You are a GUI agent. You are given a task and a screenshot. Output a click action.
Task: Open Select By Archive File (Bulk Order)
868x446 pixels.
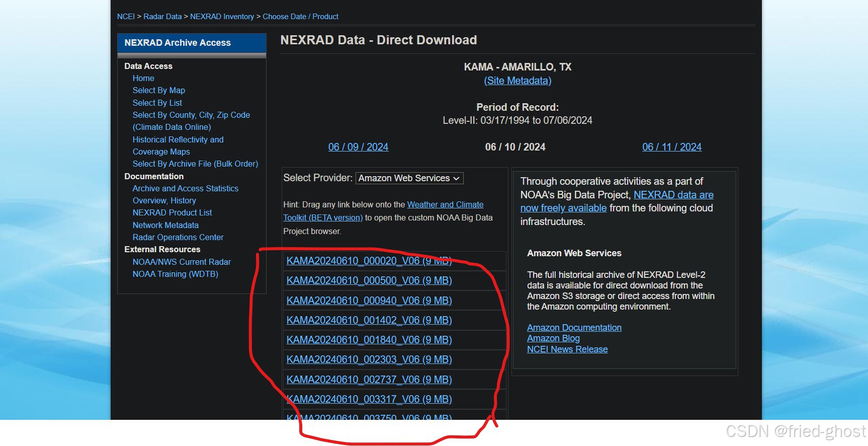tap(195, 164)
